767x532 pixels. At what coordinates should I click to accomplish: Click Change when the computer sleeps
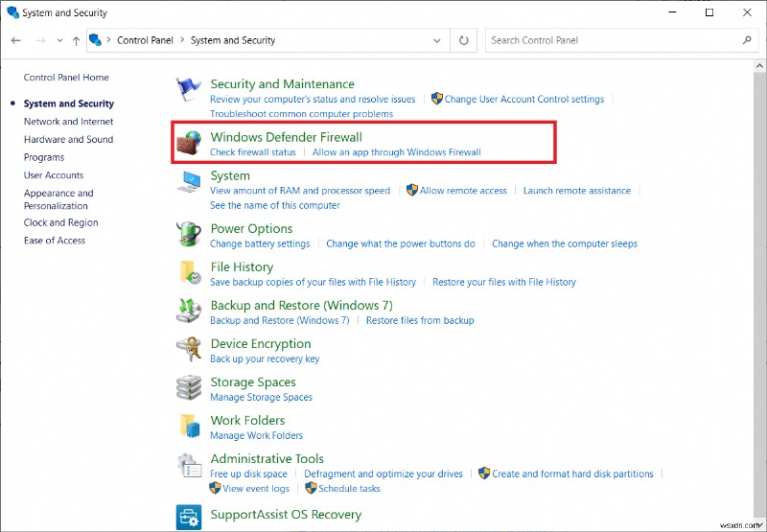(565, 243)
